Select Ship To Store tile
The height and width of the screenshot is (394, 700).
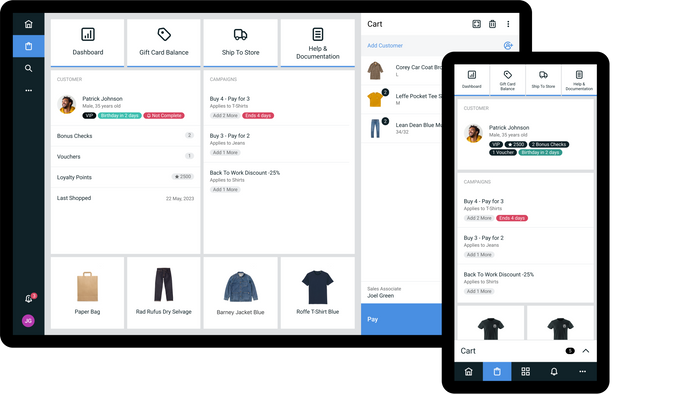241,43
